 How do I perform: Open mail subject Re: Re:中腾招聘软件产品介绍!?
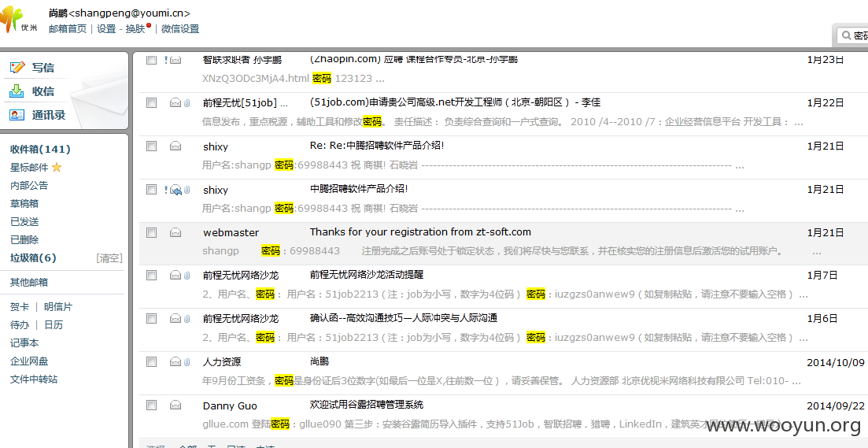[377, 146]
